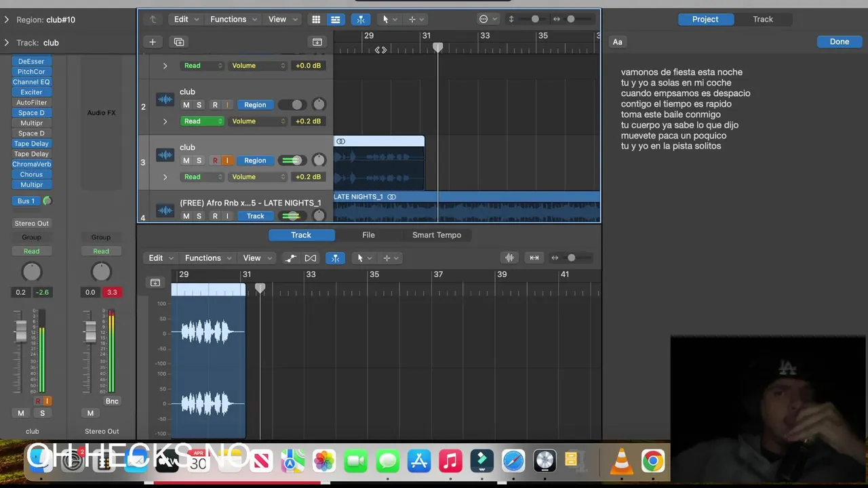Open the Aa font button in notes

click(x=617, y=41)
